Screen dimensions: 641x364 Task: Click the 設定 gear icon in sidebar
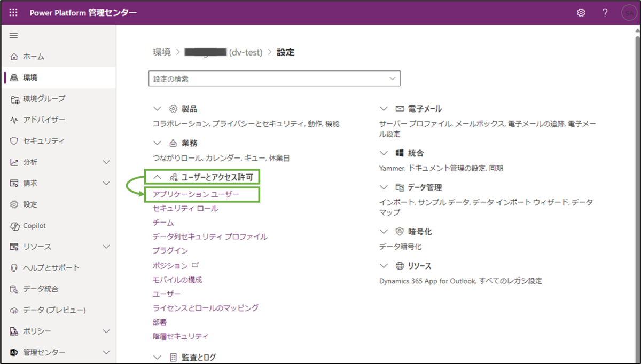(x=14, y=204)
